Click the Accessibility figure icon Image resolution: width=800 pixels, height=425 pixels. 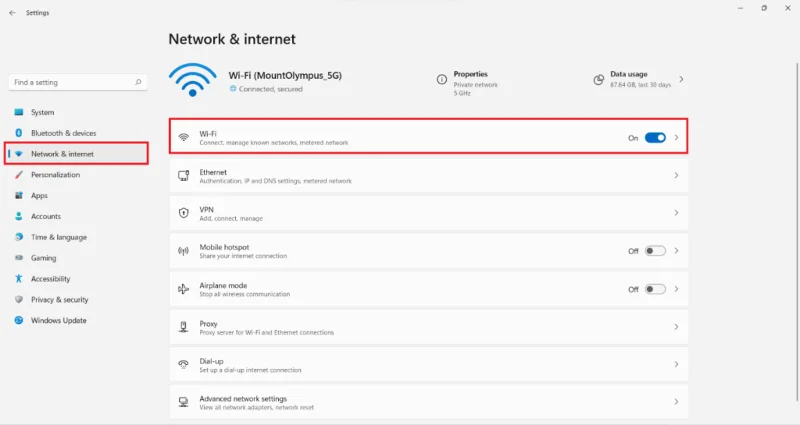[19, 279]
